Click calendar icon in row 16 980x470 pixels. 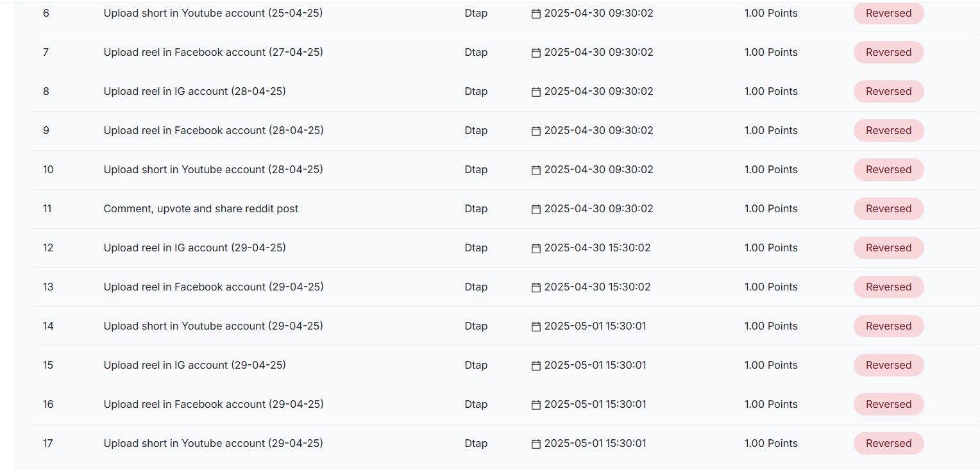(536, 405)
